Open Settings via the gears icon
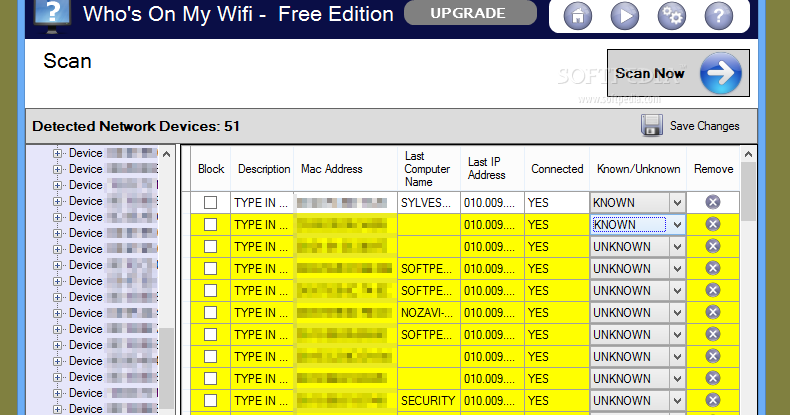Image resolution: width=790 pixels, height=415 pixels. 672,16
